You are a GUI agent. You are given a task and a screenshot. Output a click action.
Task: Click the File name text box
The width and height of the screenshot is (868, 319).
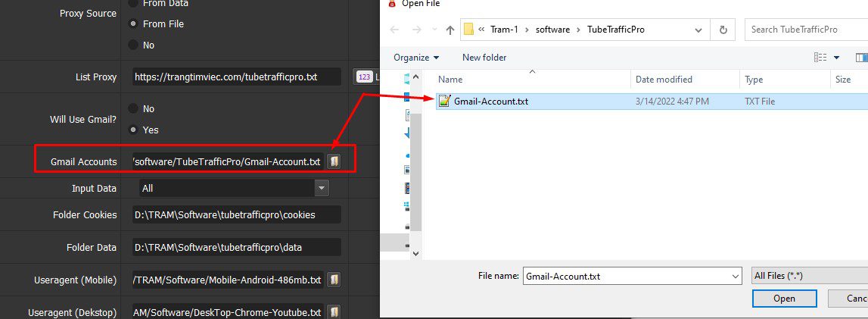[626, 275]
